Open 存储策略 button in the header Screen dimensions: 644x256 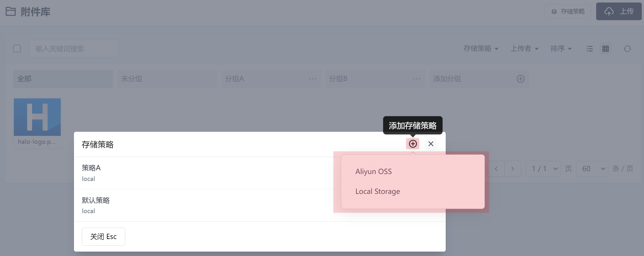(x=568, y=11)
